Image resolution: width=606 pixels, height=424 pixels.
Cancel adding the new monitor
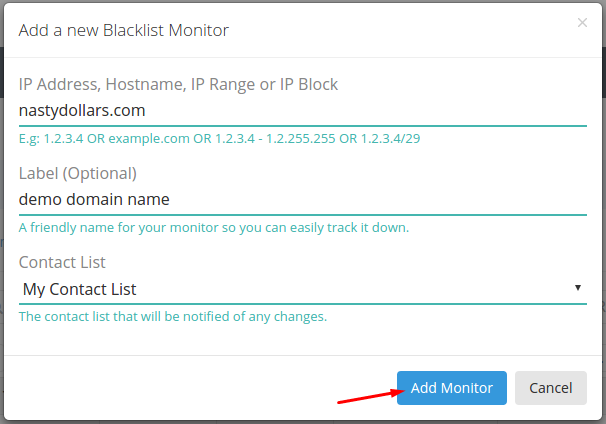click(550, 388)
